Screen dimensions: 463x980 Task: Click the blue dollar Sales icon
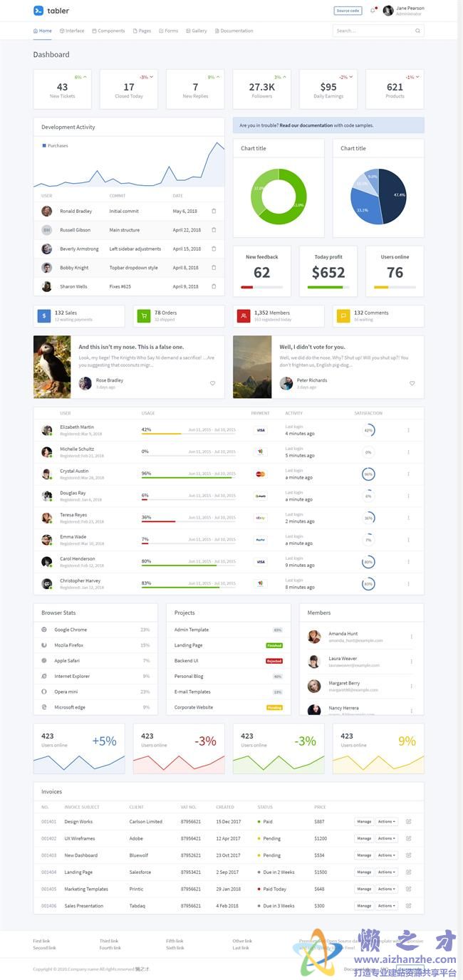pyautogui.click(x=44, y=316)
